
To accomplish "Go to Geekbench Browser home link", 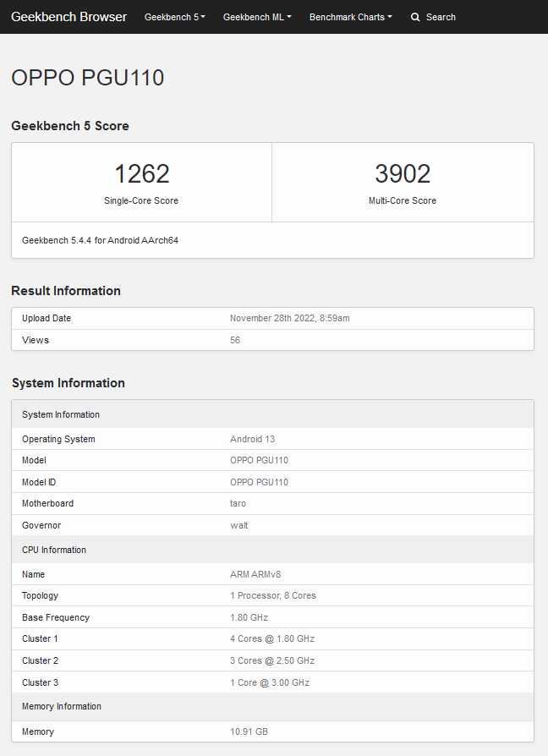I will pyautogui.click(x=68, y=17).
